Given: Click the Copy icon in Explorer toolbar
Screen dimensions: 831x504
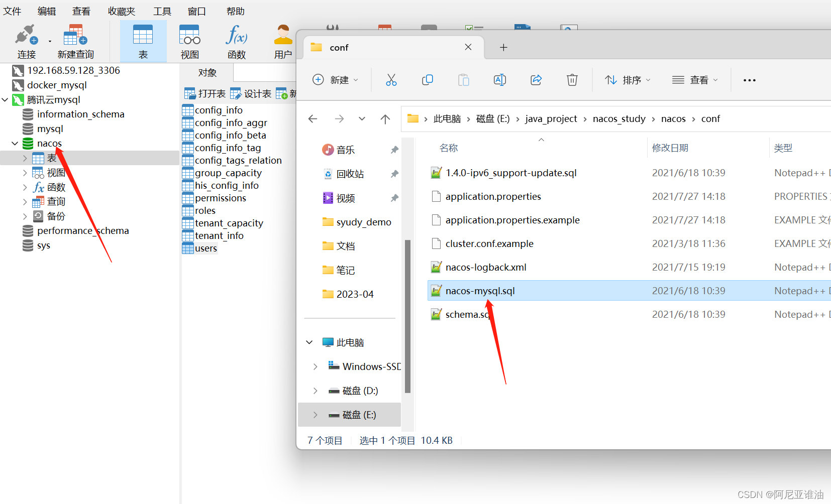Looking at the screenshot, I should click(x=428, y=80).
